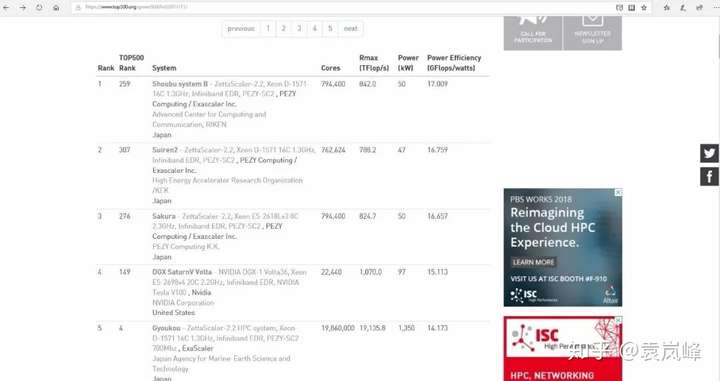Click the TOP500 Rank column header
The image size is (720, 381).
point(131,63)
